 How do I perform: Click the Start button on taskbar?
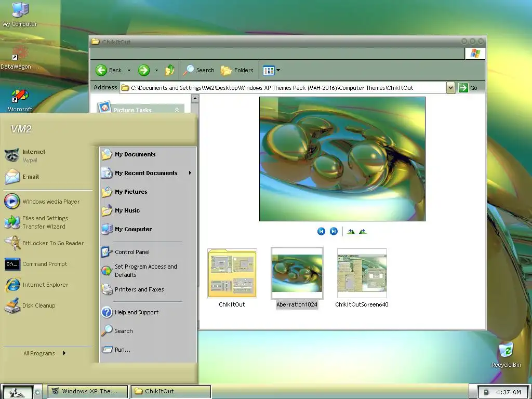pyautogui.click(x=17, y=392)
